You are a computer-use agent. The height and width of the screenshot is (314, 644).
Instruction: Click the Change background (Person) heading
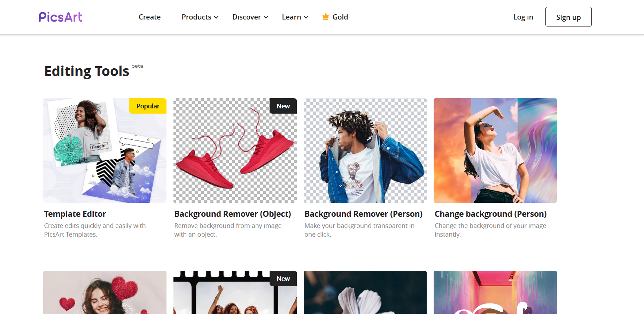490,214
